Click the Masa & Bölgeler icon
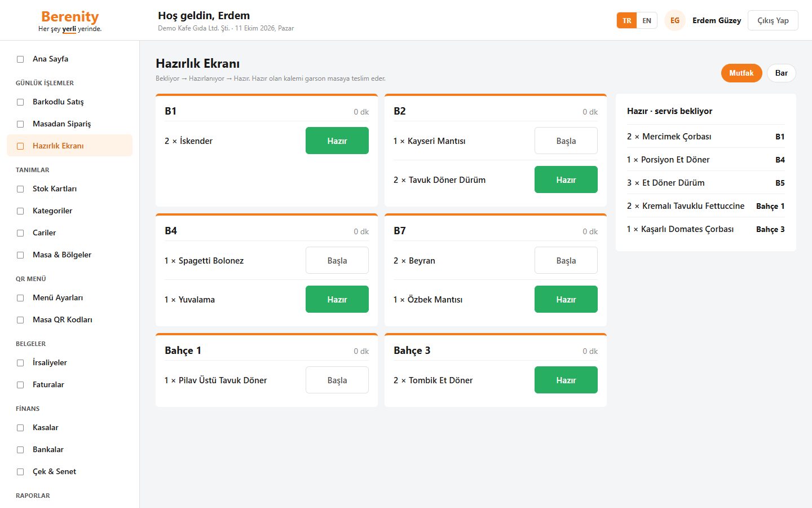The image size is (812, 508). 20,255
